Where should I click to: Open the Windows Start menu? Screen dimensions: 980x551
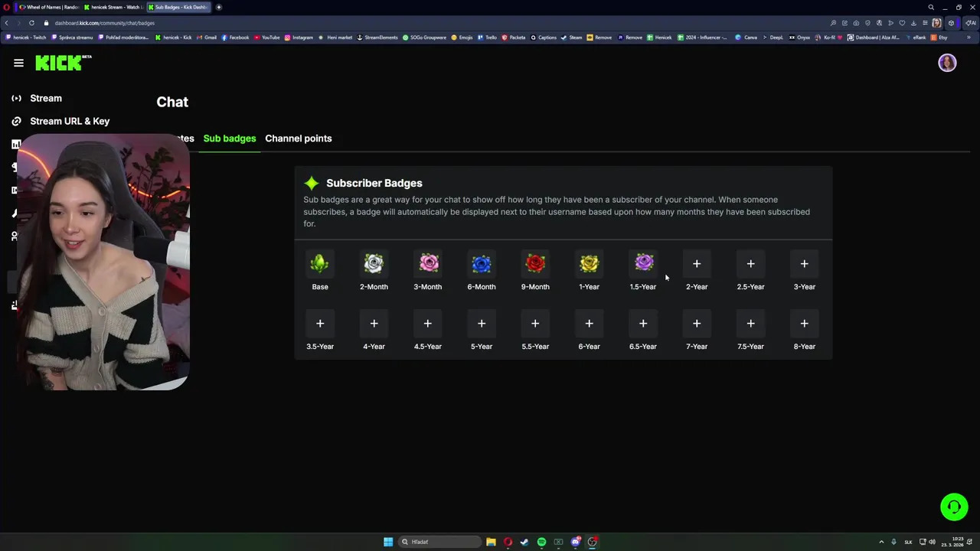388,542
